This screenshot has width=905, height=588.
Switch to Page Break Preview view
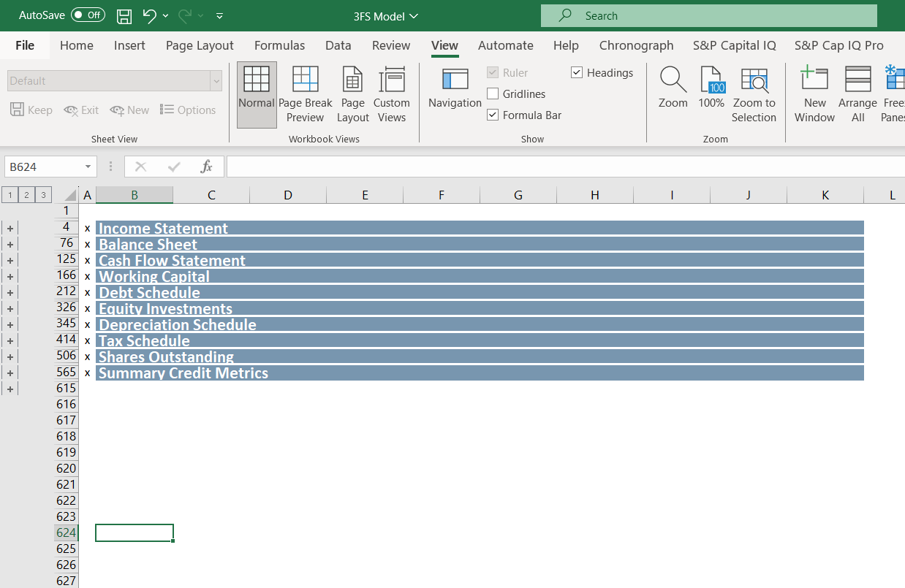305,93
